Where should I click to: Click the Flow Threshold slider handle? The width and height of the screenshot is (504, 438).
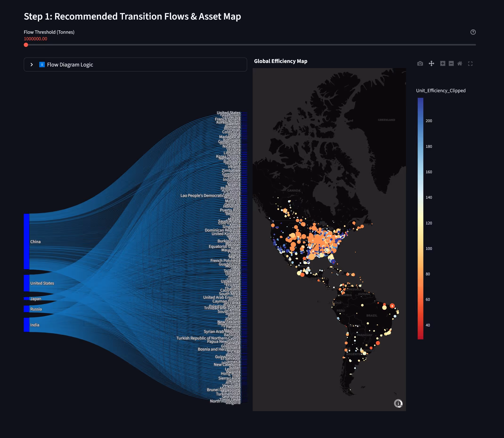[26, 45]
